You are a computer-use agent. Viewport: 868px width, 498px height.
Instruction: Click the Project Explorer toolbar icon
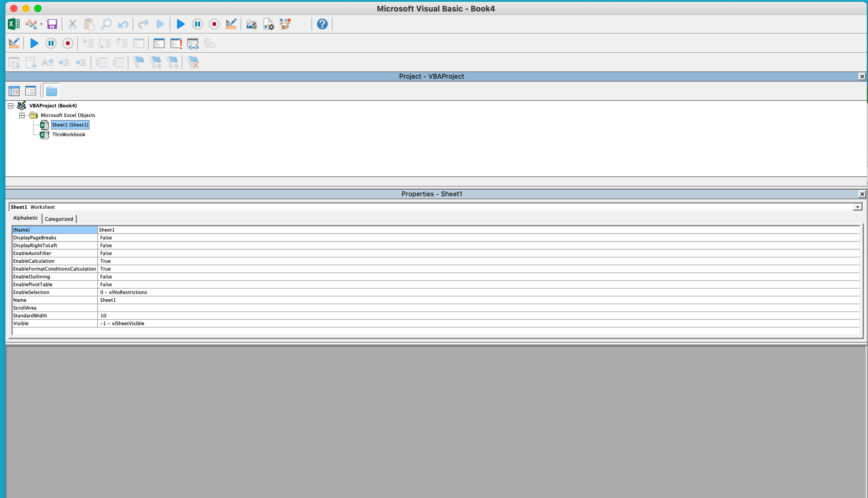tap(251, 24)
